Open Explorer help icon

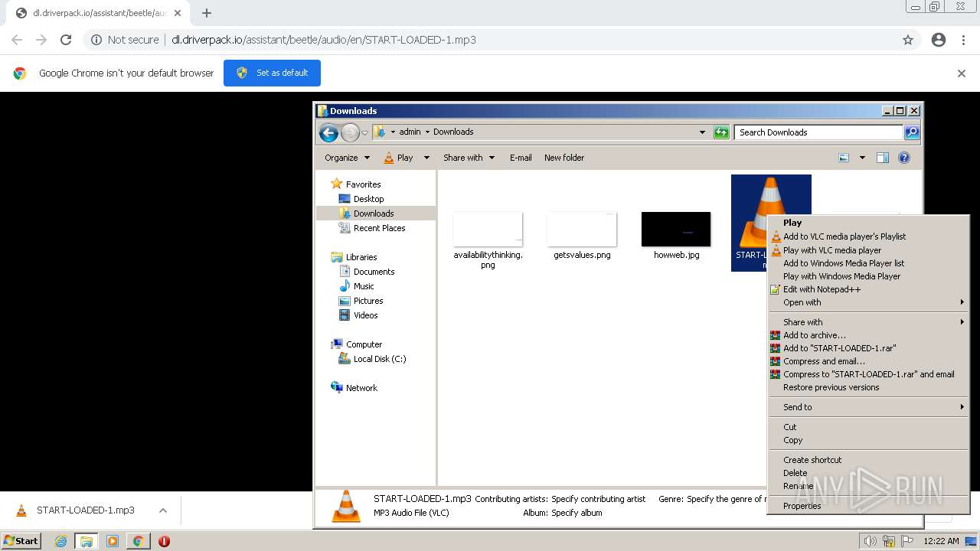tap(904, 158)
